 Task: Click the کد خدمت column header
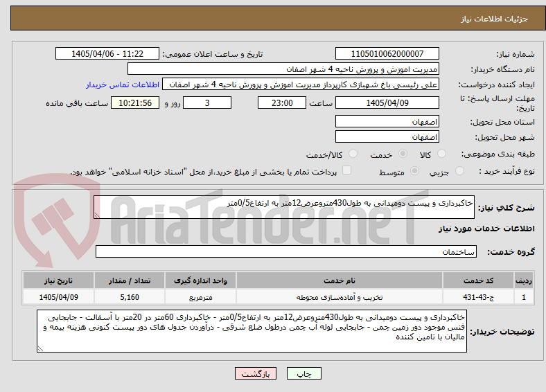479,280
